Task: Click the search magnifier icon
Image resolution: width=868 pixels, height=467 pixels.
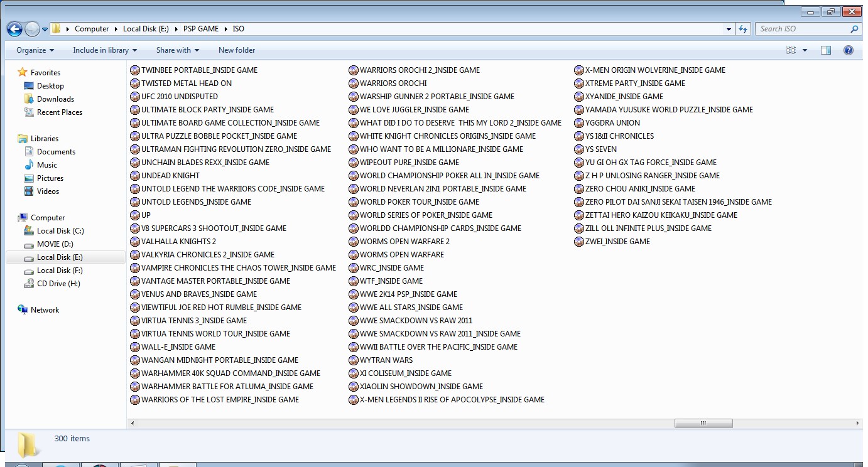Action: pyautogui.click(x=854, y=29)
